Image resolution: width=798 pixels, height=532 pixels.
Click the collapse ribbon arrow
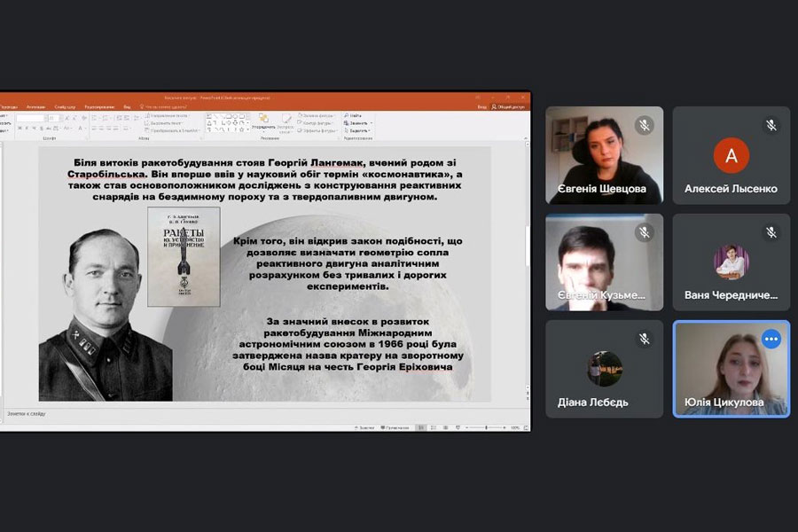525,138
